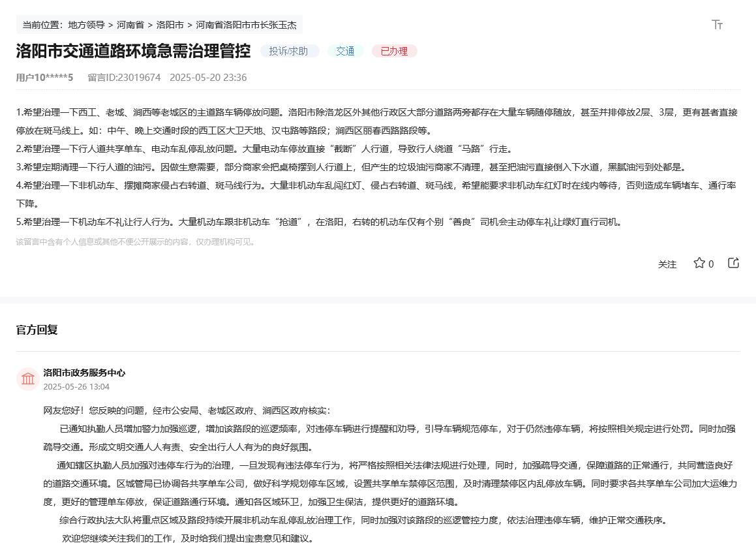Click the 官方回复 section heading
The image size is (756, 554).
[x=37, y=330]
